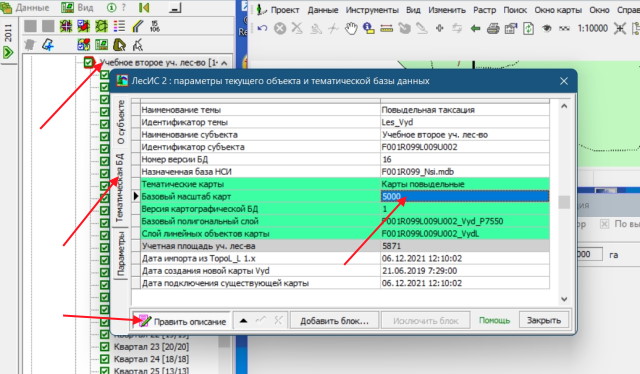Click the dialog's vertical scrollbar thumb
This screenshot has width=640, height=374.
pyautogui.click(x=564, y=202)
